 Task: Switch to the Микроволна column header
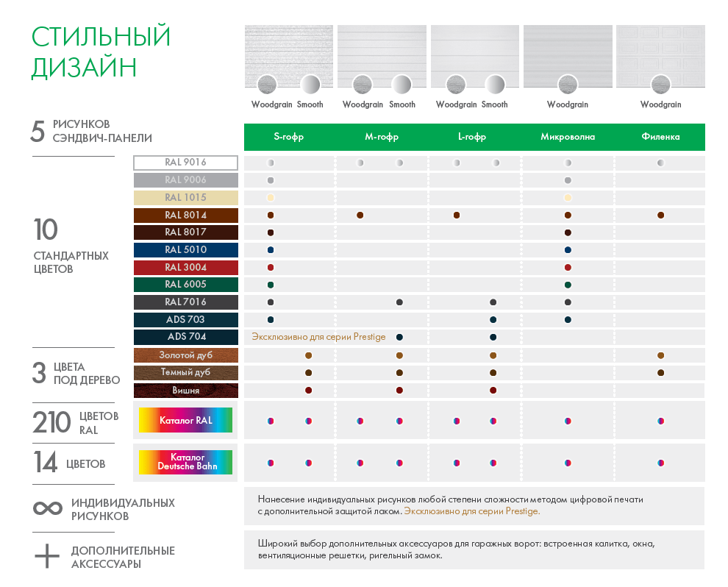pyautogui.click(x=568, y=137)
